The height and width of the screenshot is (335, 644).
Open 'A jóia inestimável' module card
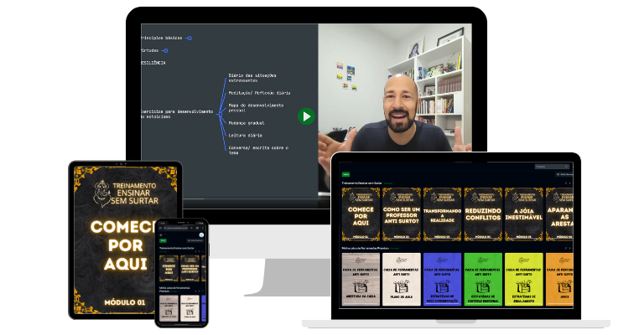click(524, 214)
